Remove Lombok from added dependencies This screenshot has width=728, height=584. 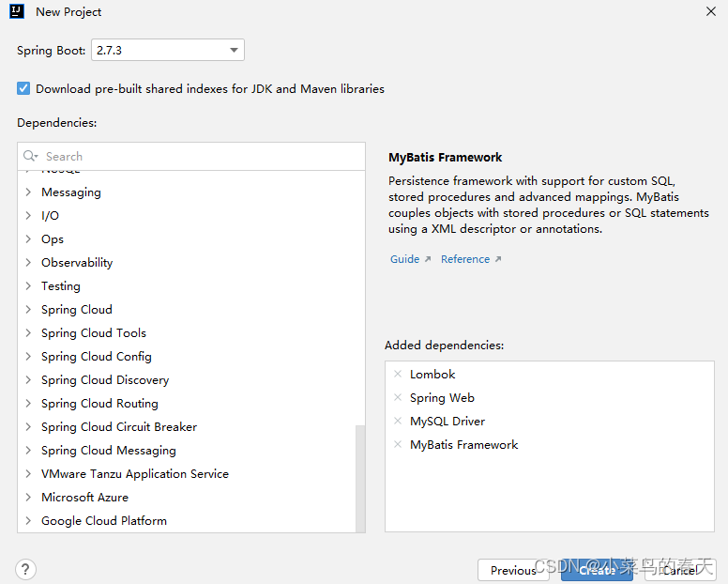click(398, 374)
